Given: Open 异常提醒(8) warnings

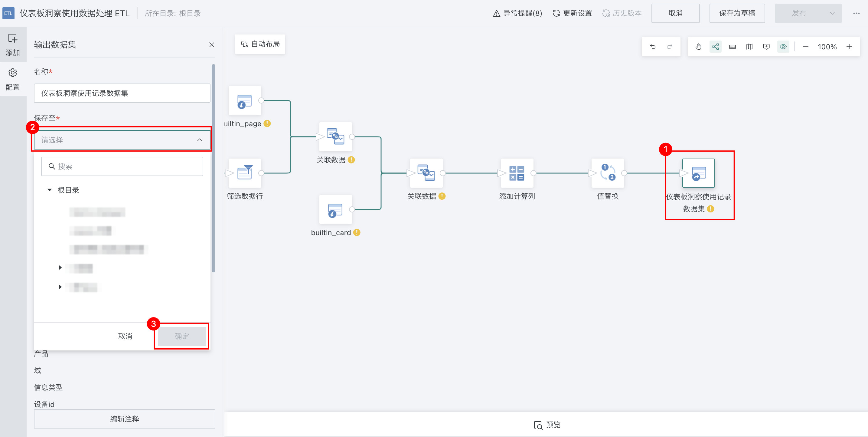Looking at the screenshot, I should pyautogui.click(x=517, y=14).
